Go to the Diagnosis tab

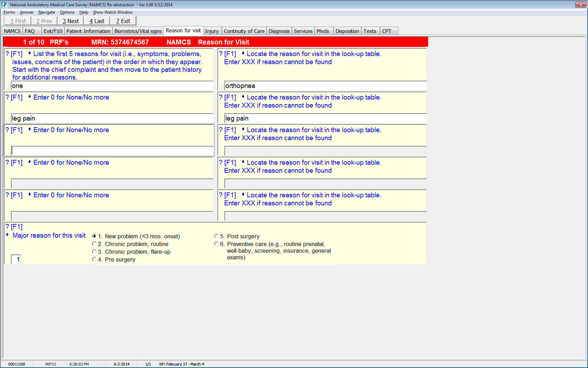coord(279,31)
